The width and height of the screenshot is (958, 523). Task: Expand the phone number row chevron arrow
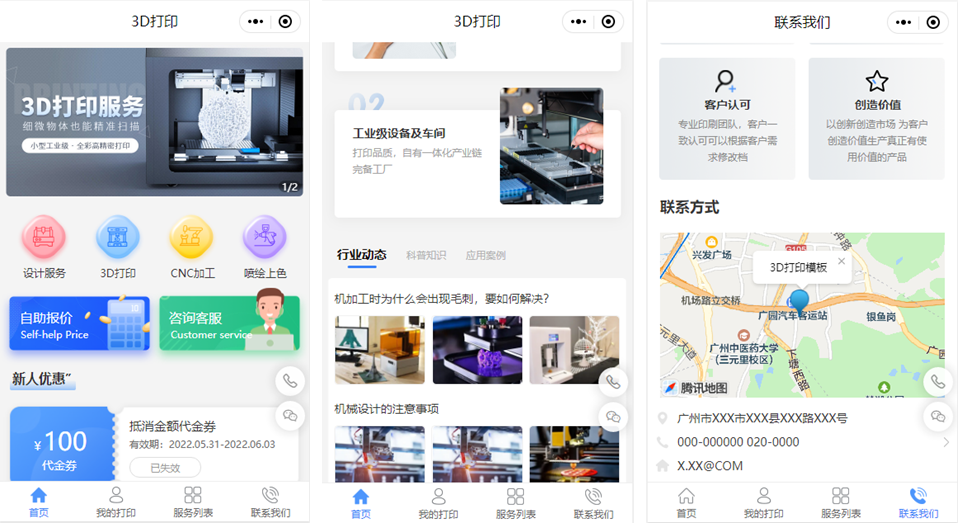(946, 442)
